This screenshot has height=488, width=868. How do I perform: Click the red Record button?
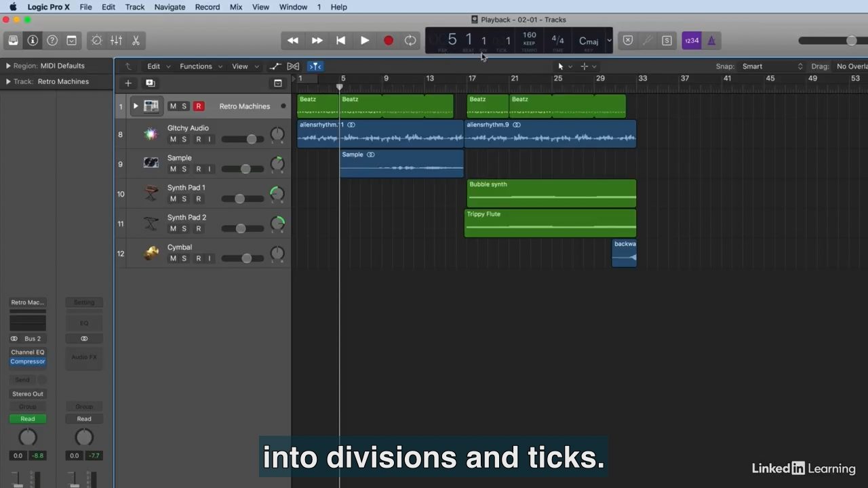(x=388, y=41)
